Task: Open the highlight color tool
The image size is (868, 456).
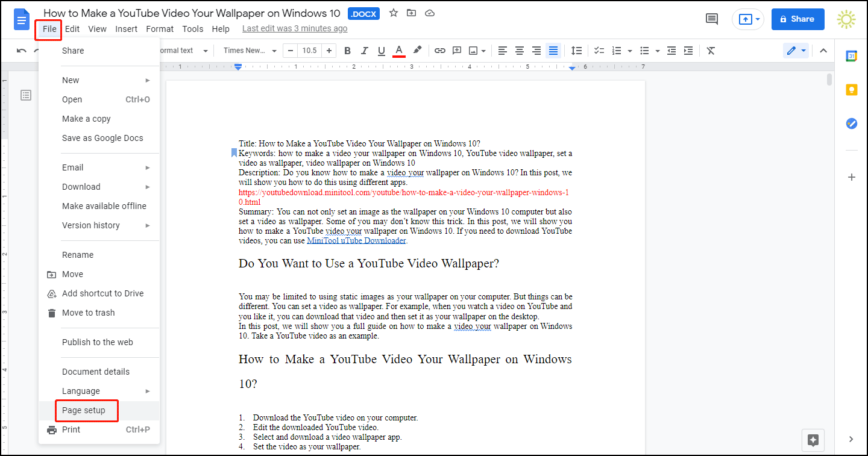Action: click(x=417, y=51)
